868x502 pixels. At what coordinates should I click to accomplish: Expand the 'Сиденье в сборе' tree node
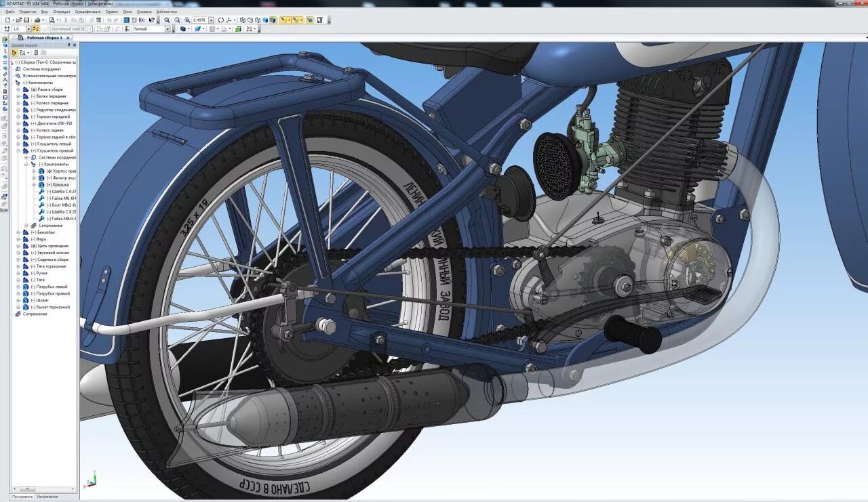click(x=18, y=259)
